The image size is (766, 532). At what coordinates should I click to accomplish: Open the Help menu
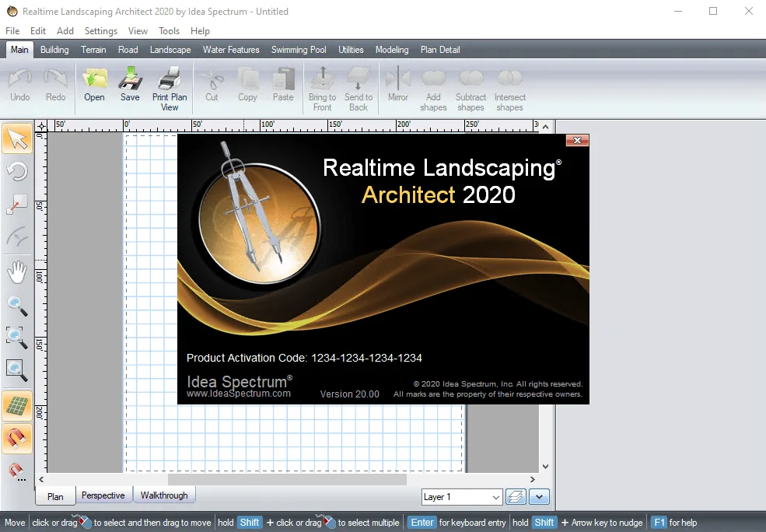200,31
